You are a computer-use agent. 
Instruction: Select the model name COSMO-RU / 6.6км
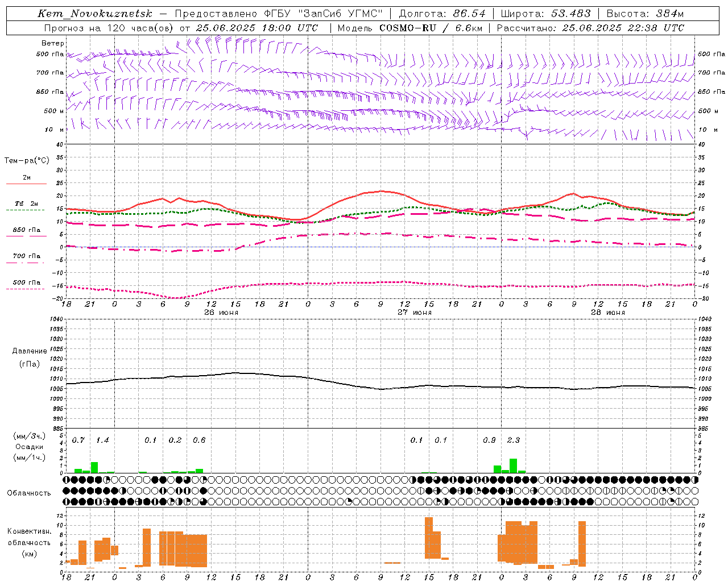coord(431,28)
